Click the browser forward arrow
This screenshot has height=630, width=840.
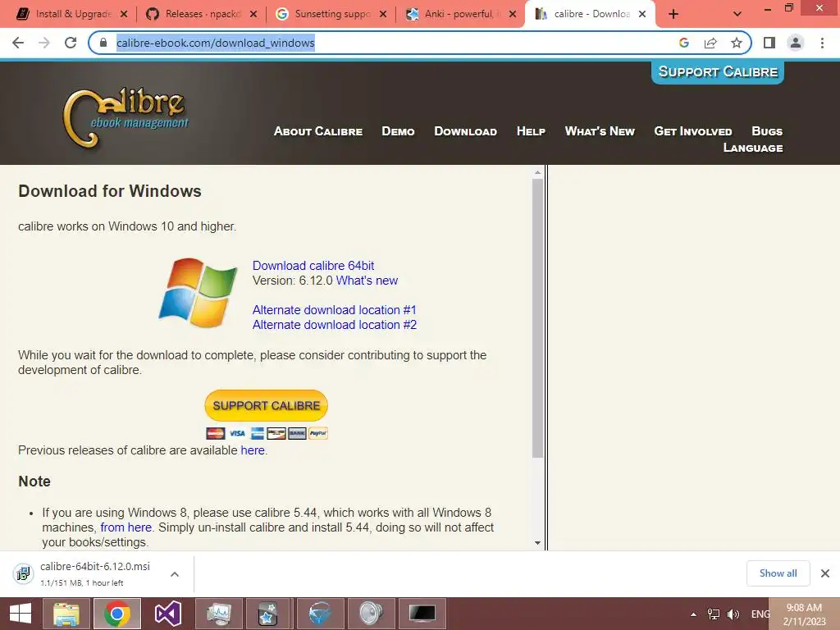click(44, 43)
